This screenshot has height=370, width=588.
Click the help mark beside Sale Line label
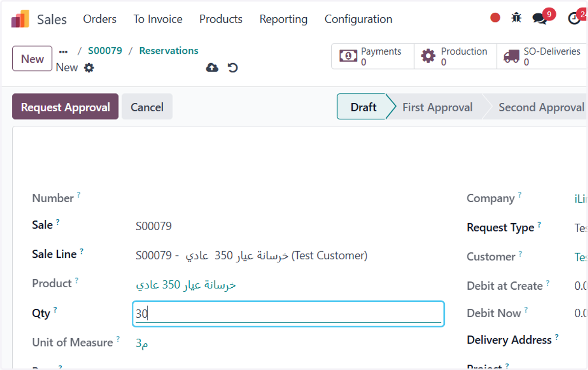pyautogui.click(x=81, y=251)
